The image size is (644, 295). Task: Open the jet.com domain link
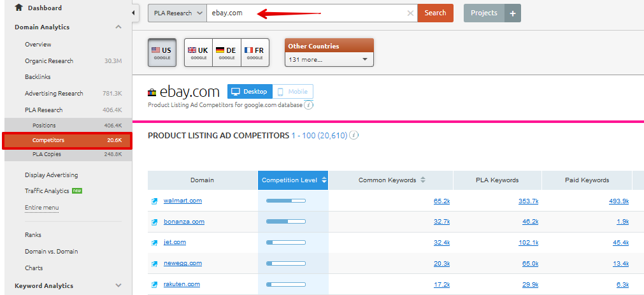click(x=175, y=242)
